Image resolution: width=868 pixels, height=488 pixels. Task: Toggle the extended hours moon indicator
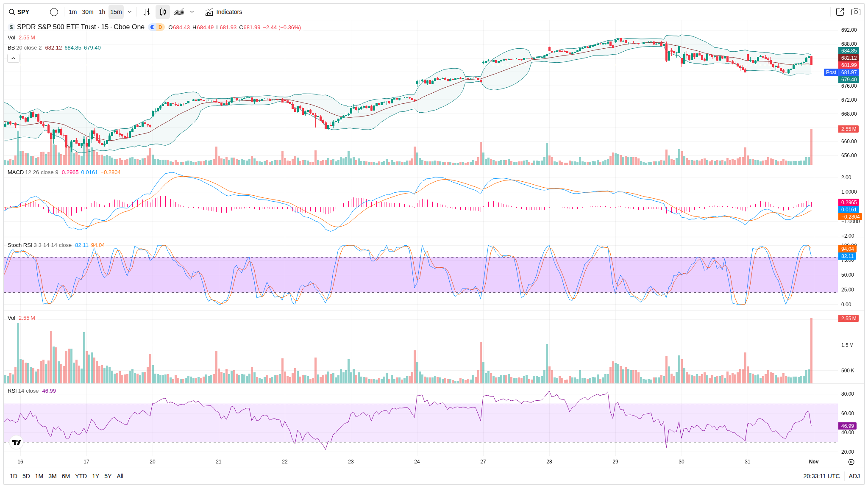coord(153,27)
